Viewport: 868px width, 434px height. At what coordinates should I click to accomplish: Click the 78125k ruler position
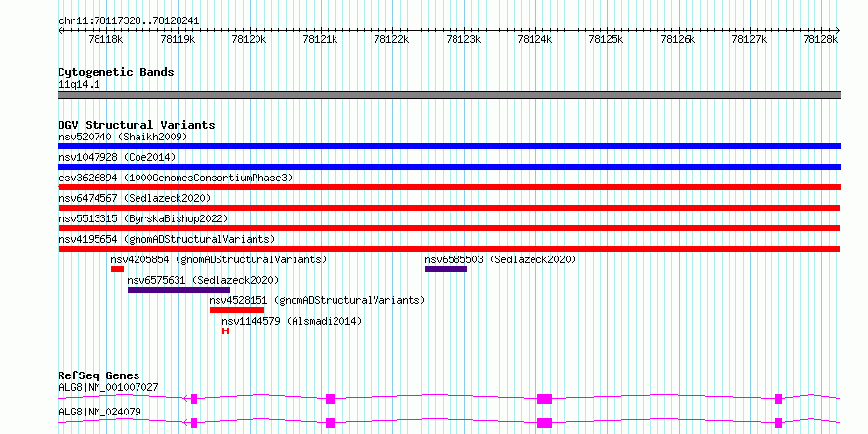pyautogui.click(x=607, y=39)
